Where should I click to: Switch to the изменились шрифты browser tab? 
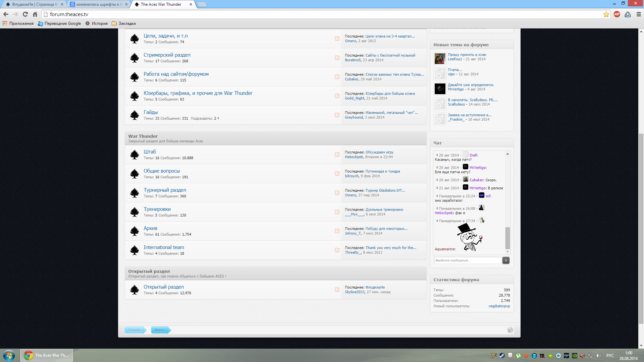point(99,4)
